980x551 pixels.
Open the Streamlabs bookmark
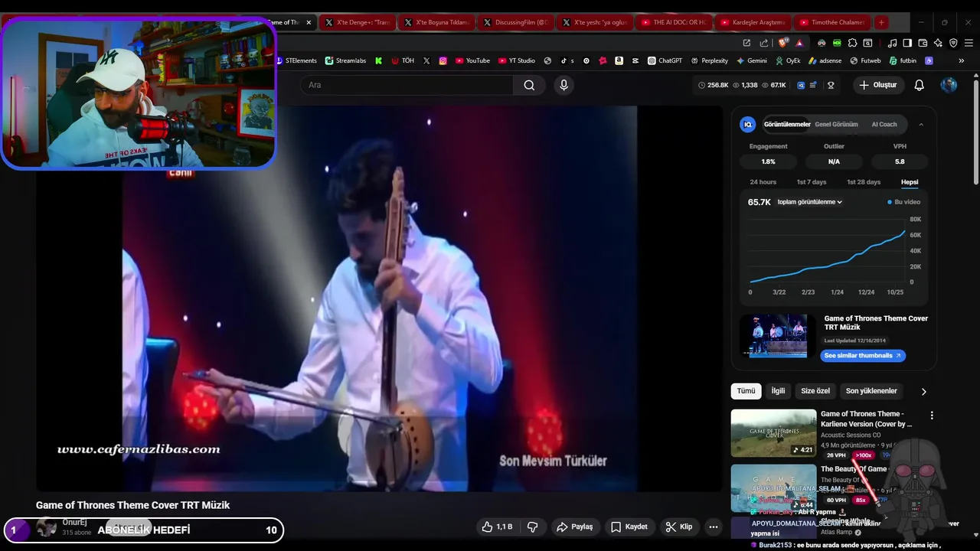[x=345, y=60]
